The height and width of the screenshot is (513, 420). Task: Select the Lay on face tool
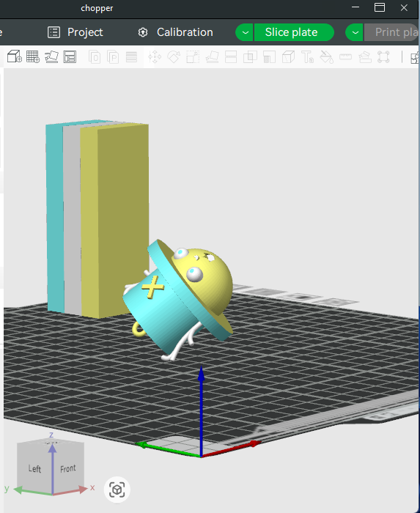(212, 57)
